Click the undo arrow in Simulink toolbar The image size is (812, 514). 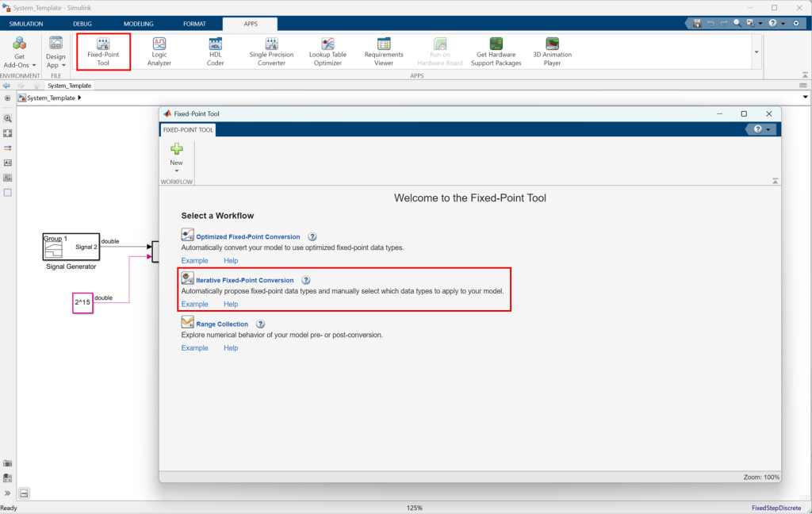710,23
